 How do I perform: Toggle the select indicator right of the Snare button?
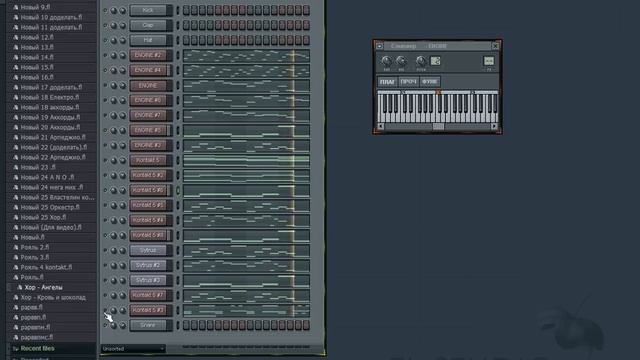(x=178, y=325)
